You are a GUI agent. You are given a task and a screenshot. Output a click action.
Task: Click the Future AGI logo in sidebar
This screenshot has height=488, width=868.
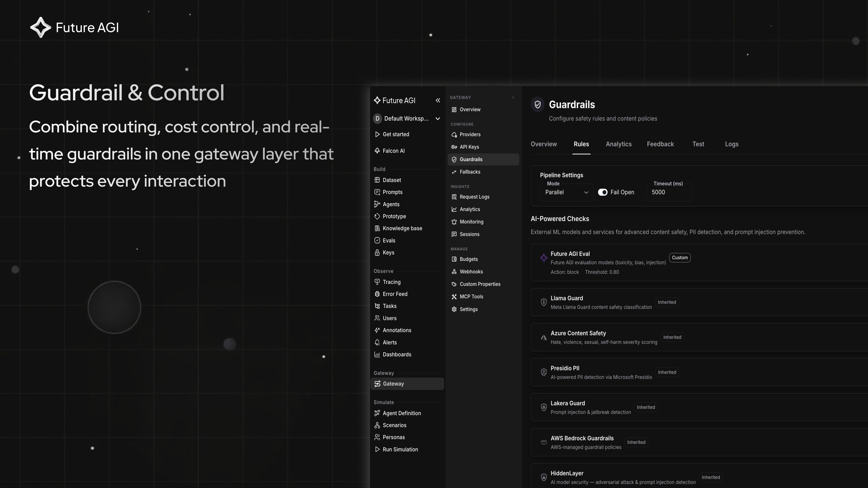click(395, 100)
